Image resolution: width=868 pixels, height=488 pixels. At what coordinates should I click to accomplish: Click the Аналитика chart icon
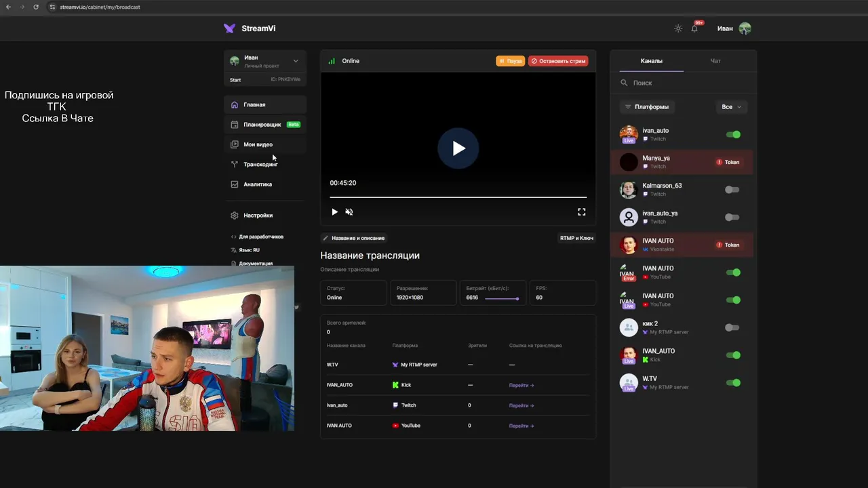click(x=235, y=184)
